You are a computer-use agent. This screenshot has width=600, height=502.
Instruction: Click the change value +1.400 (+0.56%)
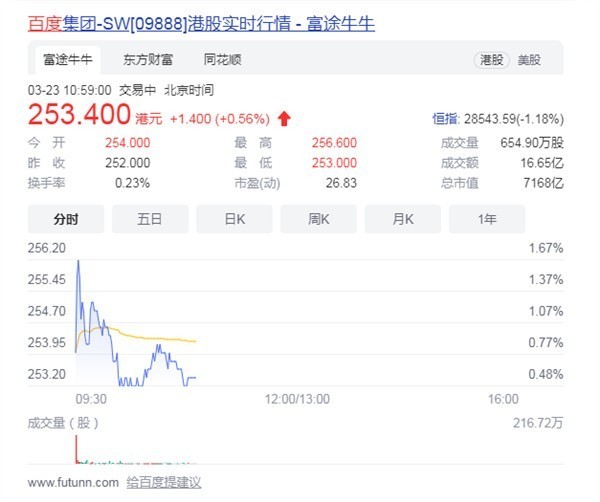[220, 119]
